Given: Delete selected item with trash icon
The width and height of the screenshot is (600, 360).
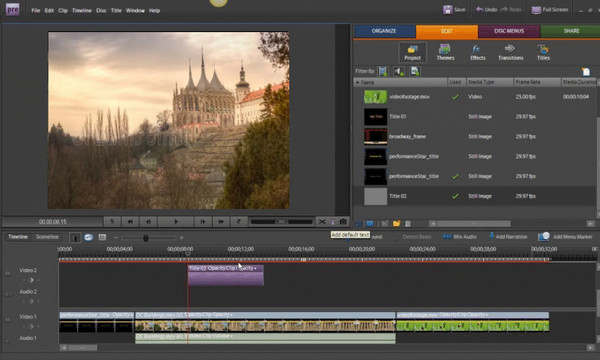Looking at the screenshot, I should tap(408, 223).
